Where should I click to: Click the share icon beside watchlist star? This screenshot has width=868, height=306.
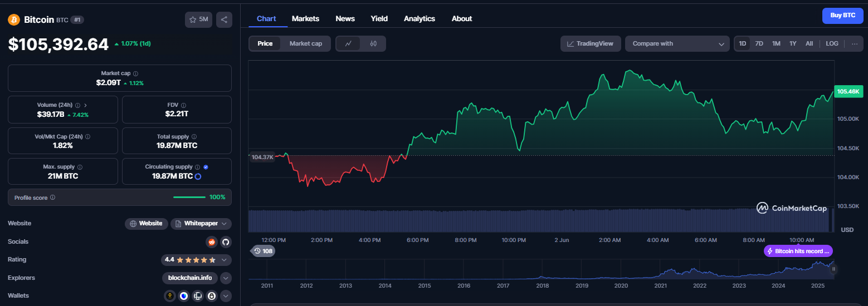click(224, 19)
